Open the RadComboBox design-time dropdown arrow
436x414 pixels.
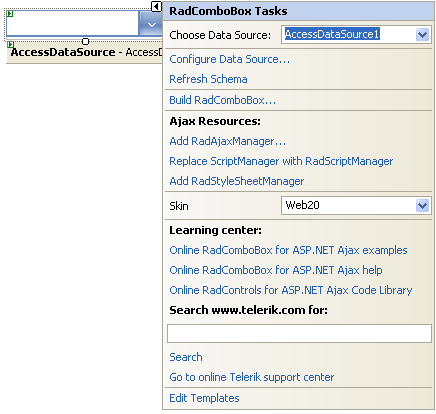[x=152, y=23]
